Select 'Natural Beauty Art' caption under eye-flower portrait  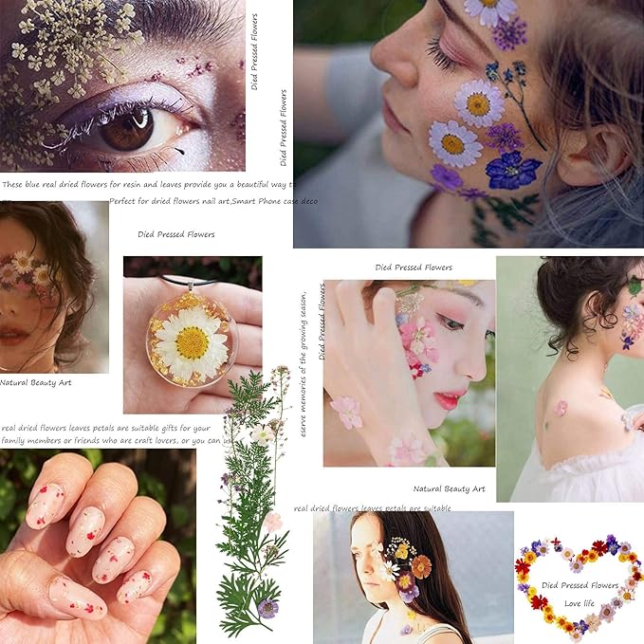pos(36,383)
